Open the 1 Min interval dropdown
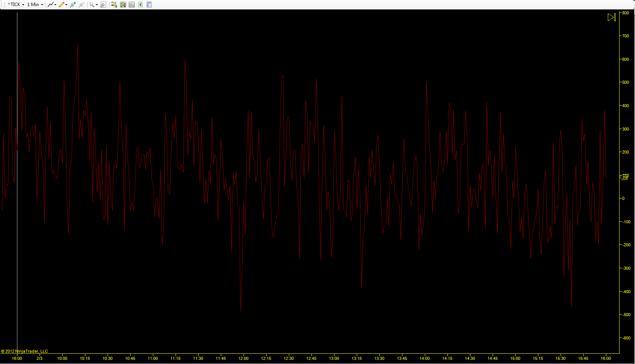 [x=35, y=5]
